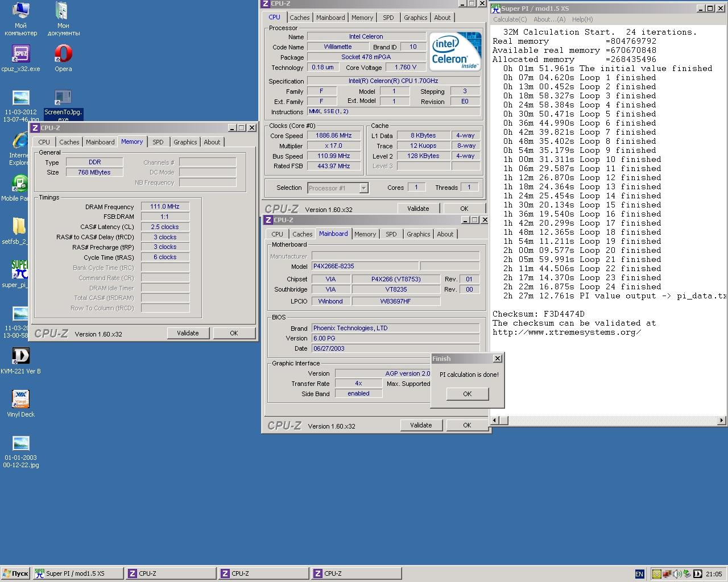Image resolution: width=728 pixels, height=582 pixels.
Task: Click the Super PI horizontal scrollbar left arrow
Action: [495, 421]
